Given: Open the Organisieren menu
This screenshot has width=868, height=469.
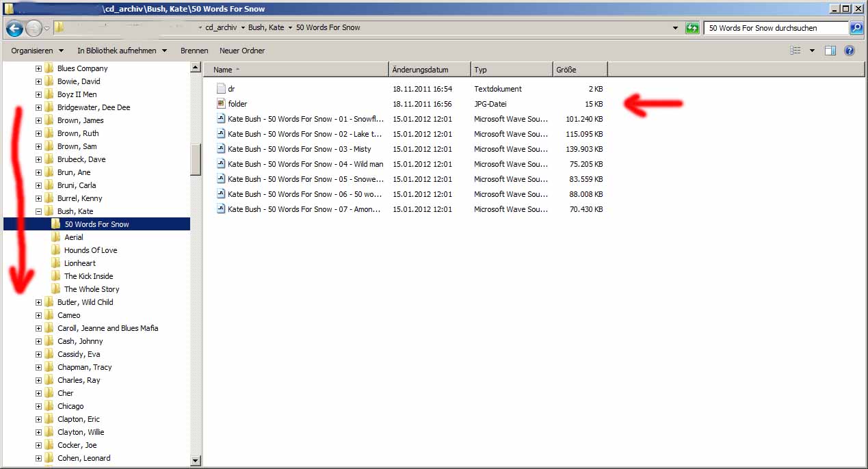Looking at the screenshot, I should click(37, 51).
